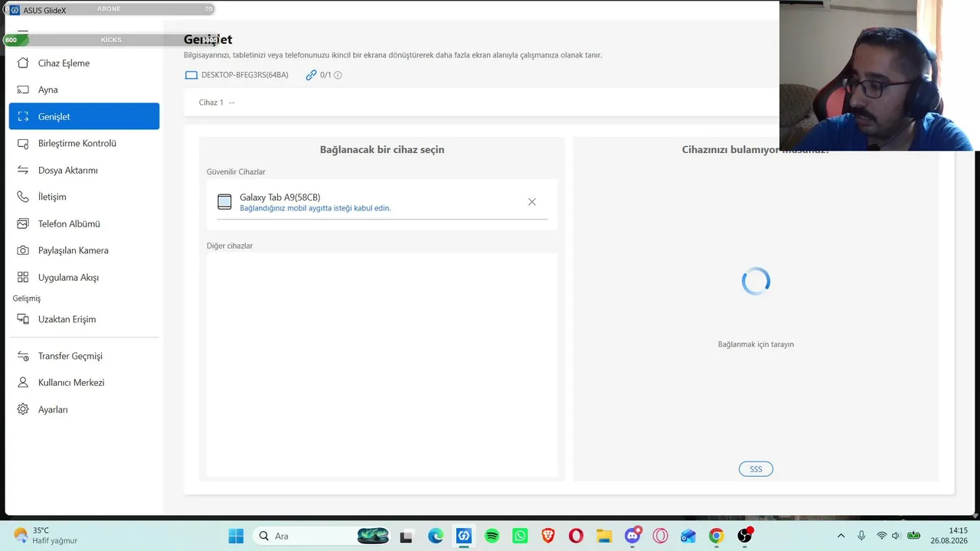Screen dimensions: 980x551
Task: Open Uzaktan Erişim remote access
Action: point(84,319)
